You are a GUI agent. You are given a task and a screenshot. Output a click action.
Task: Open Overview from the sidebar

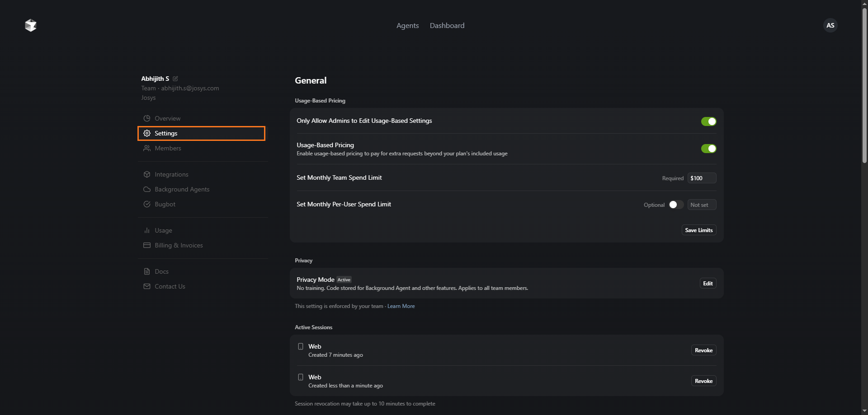[x=167, y=118]
